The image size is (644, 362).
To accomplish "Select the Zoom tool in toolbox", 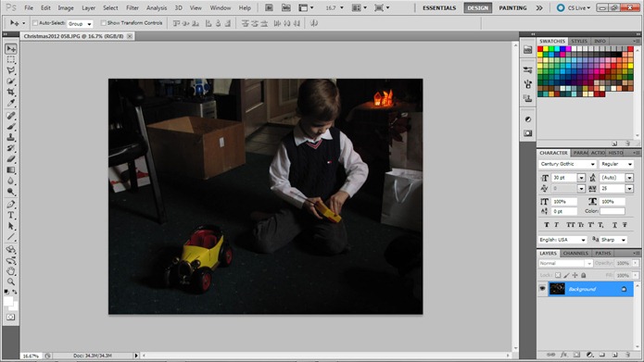I will tap(11, 281).
